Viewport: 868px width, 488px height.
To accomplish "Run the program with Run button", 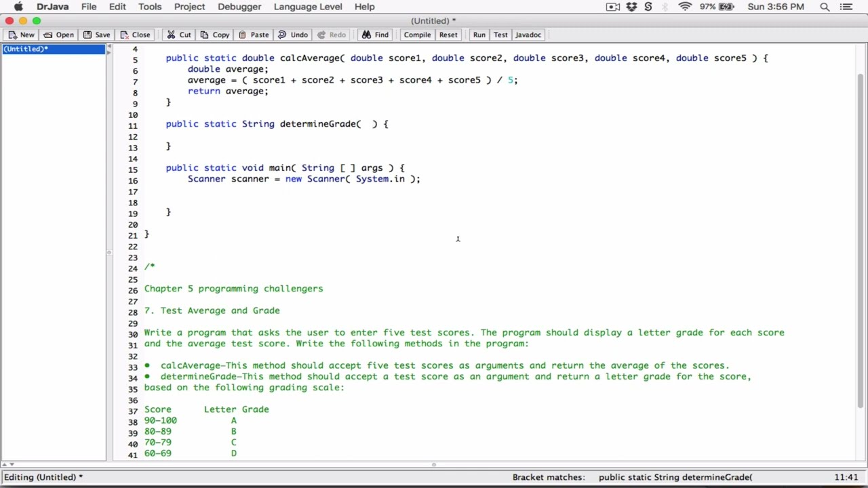I will click(479, 35).
